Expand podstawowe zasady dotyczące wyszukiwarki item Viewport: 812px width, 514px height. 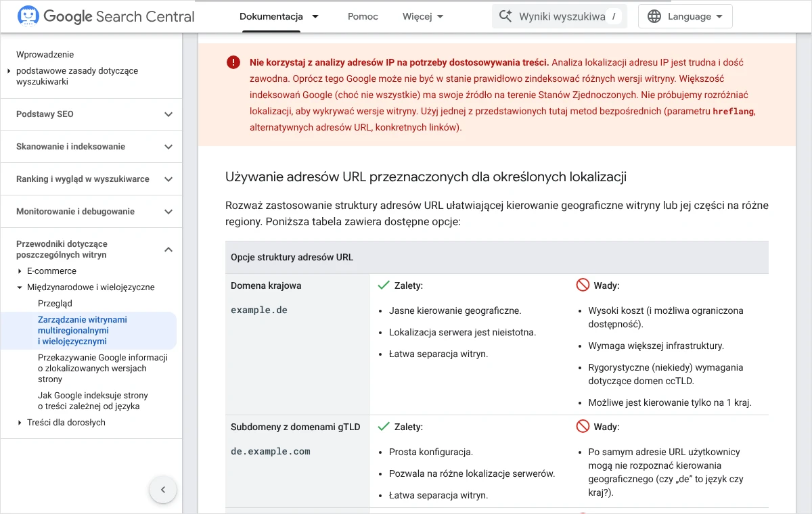pos(9,71)
